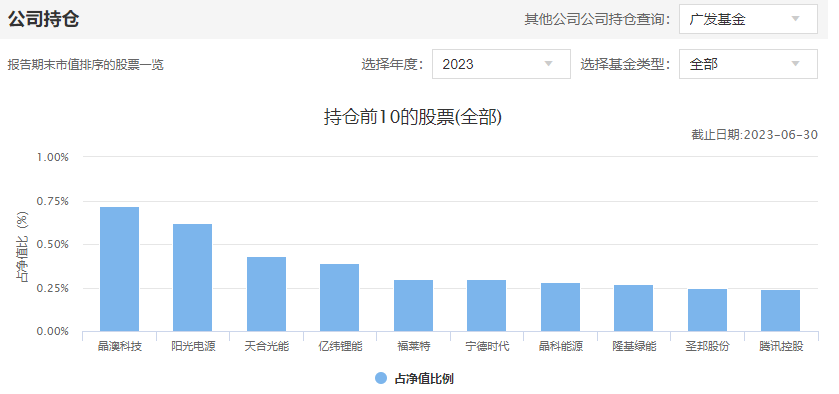Click the 圣邦股份 axis label
839x394 pixels.
click(707, 346)
